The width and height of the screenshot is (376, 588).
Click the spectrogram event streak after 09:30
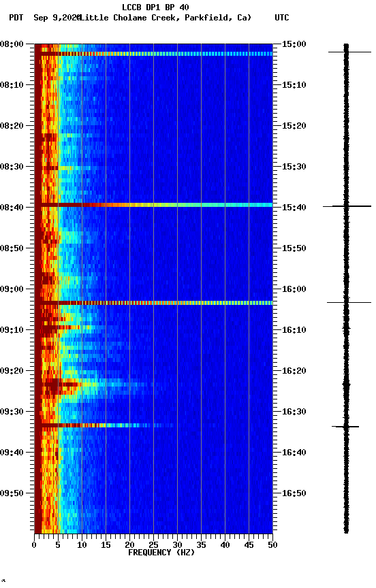(105, 425)
